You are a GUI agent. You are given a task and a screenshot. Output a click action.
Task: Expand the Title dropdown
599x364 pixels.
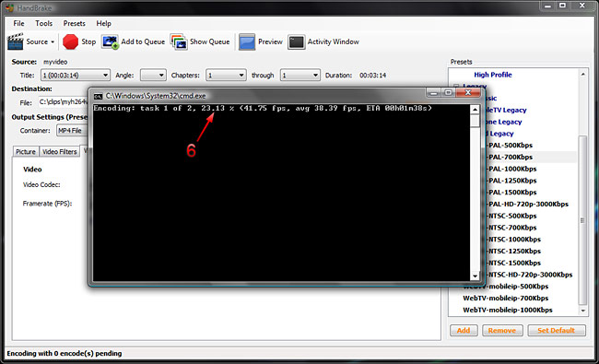[76, 76]
